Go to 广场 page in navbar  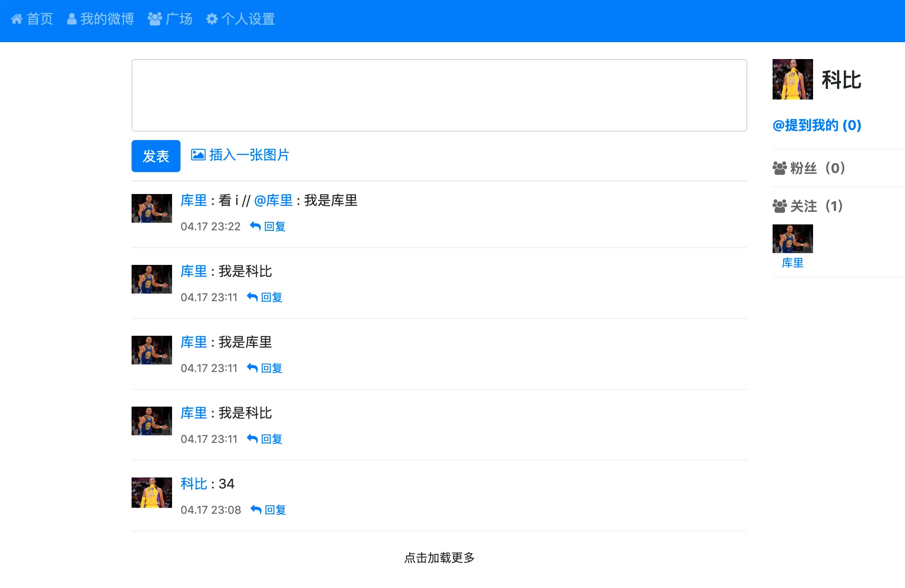pos(178,19)
